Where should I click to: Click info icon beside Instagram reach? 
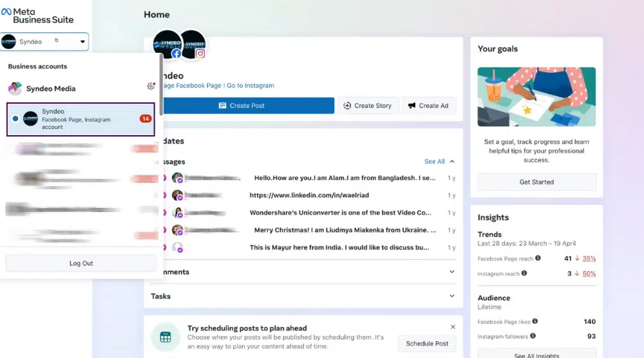pos(524,273)
